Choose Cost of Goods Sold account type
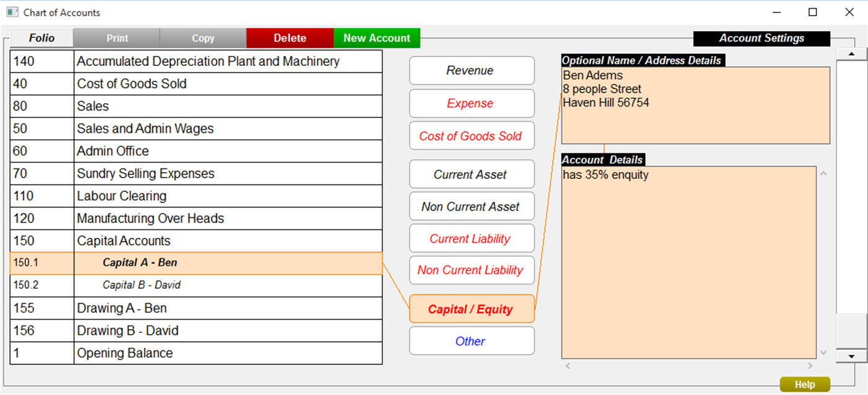868x395 pixels. pos(472,135)
